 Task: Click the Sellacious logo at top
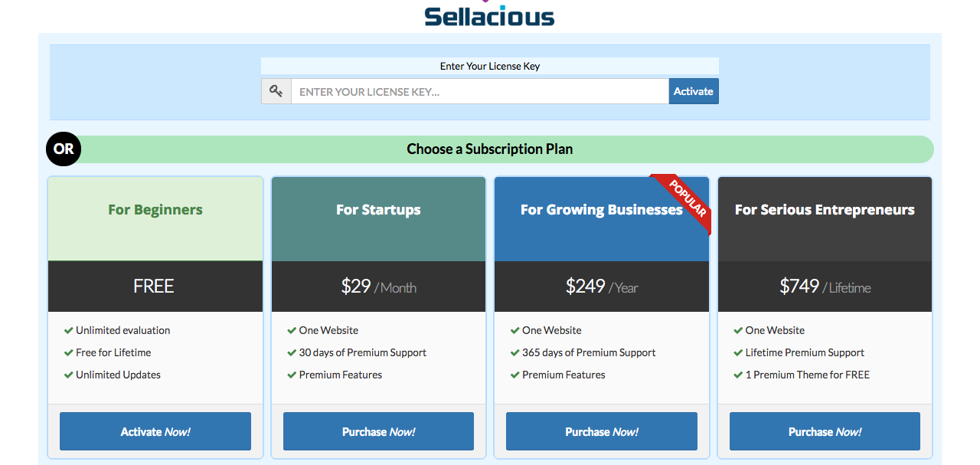coord(489,14)
